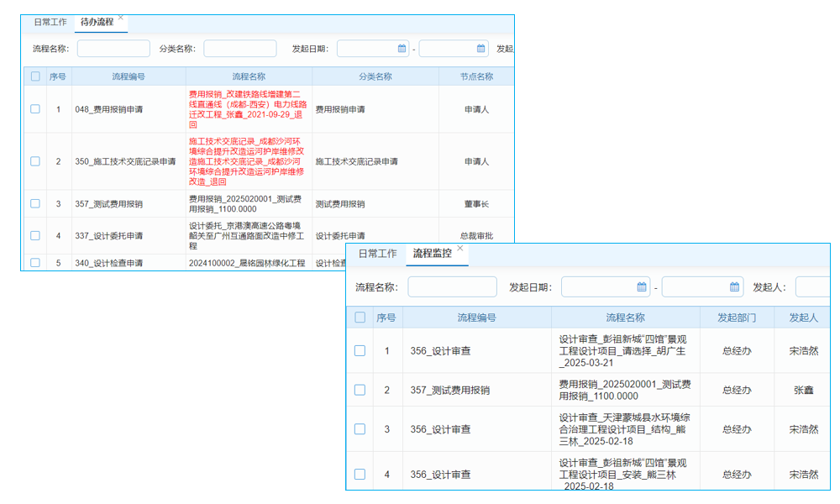Check the row for 340_设计检查申请
This screenshot has height=504, width=840.
pyautogui.click(x=35, y=261)
